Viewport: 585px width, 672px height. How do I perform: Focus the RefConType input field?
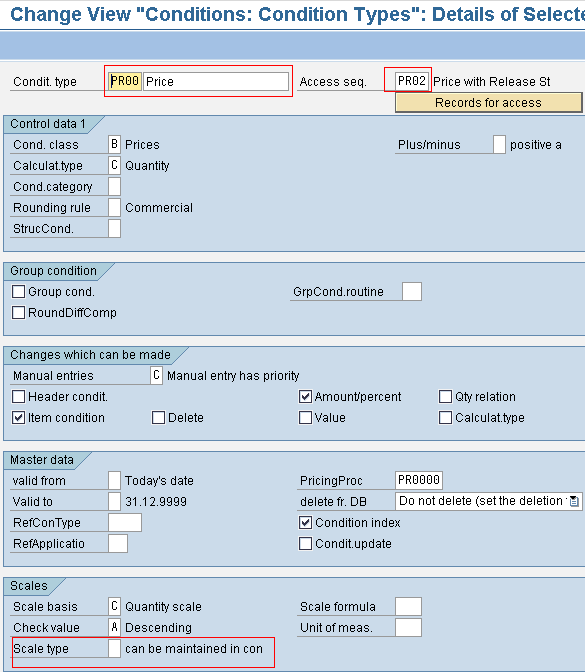[x=125, y=522]
